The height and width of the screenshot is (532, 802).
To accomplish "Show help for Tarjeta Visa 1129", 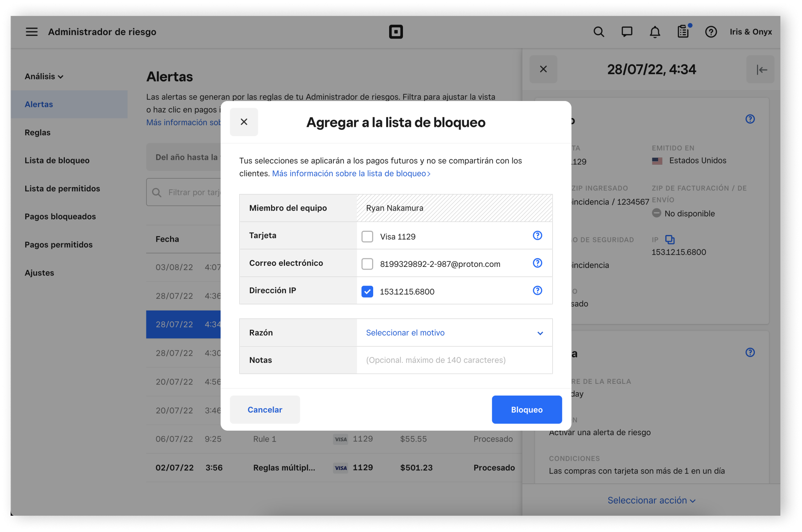I will click(537, 235).
